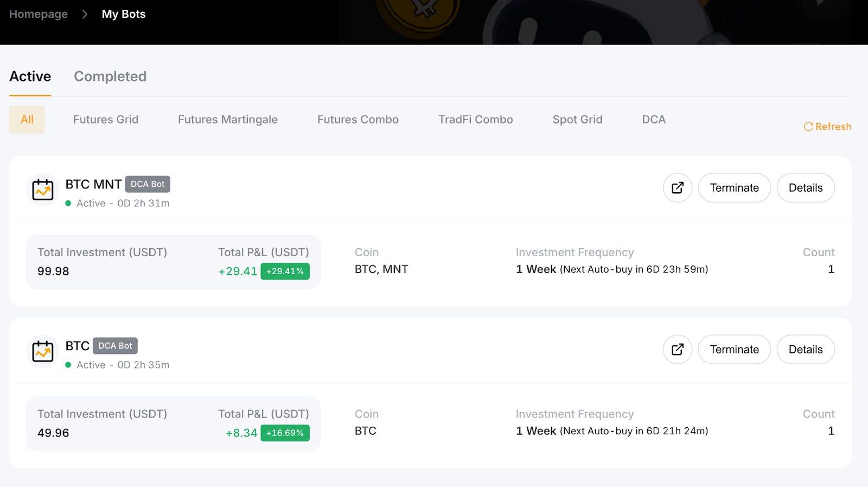
Task: Filter by Futures Grid
Action: tap(106, 119)
